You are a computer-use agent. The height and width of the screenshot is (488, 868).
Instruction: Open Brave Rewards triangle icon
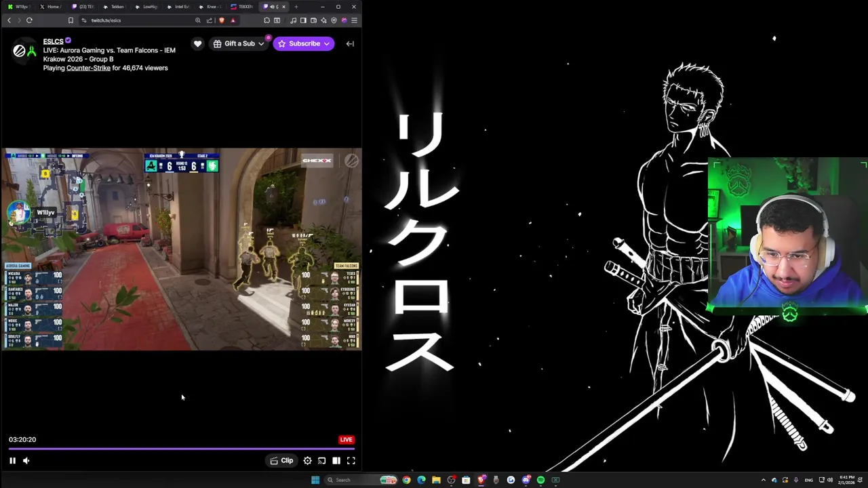pos(233,20)
